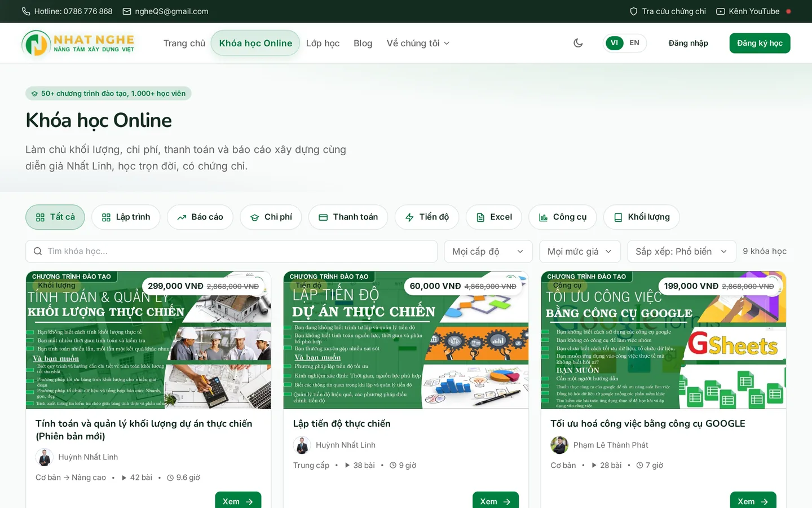812x508 pixels.
Task: Click Xem button on Khối lượng course
Action: (x=238, y=501)
